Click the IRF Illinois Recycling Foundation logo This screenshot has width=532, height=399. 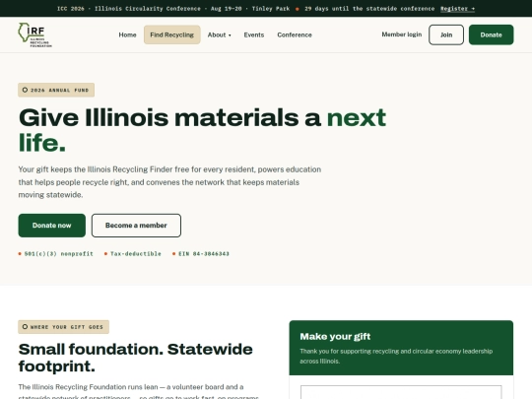pyautogui.click(x=34, y=34)
